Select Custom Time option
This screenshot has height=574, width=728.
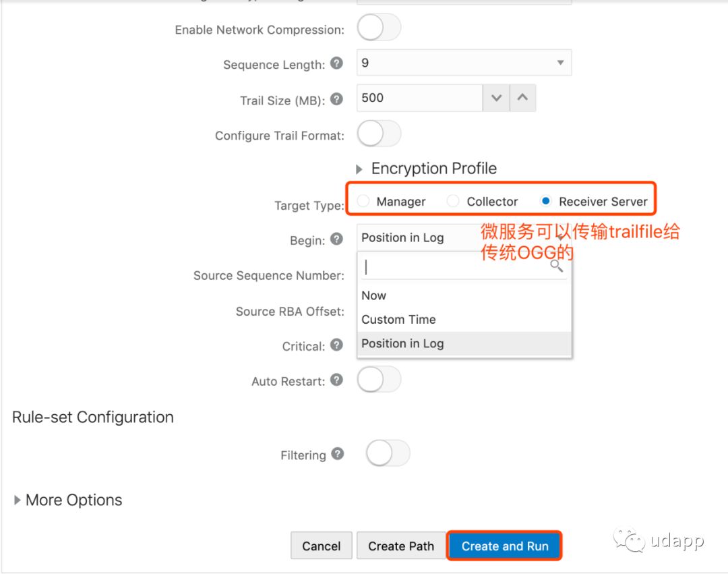398,320
